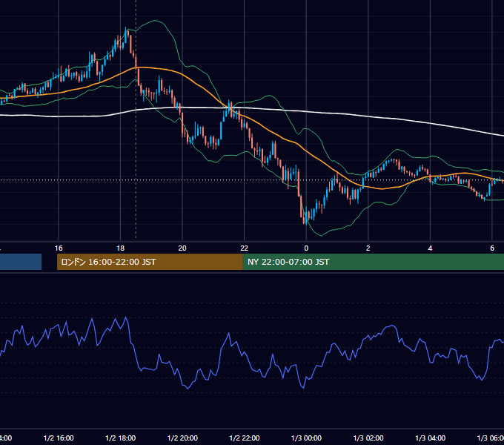Click the 1/2 18:00 time axis label

(x=121, y=438)
